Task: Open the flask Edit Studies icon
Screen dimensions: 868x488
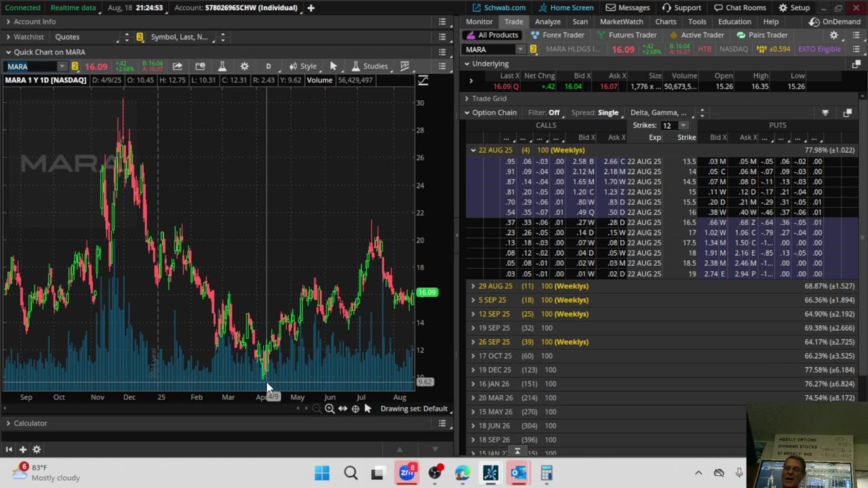Action: point(222,66)
